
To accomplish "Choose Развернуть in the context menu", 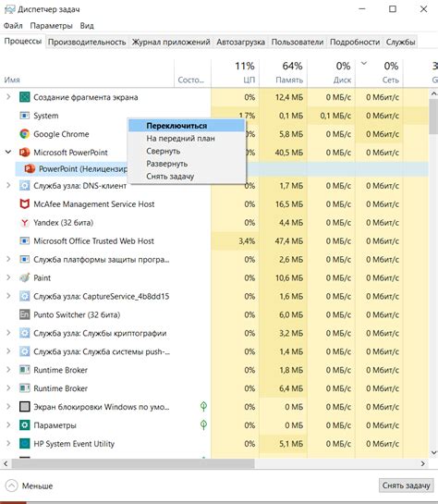I will (187, 164).
